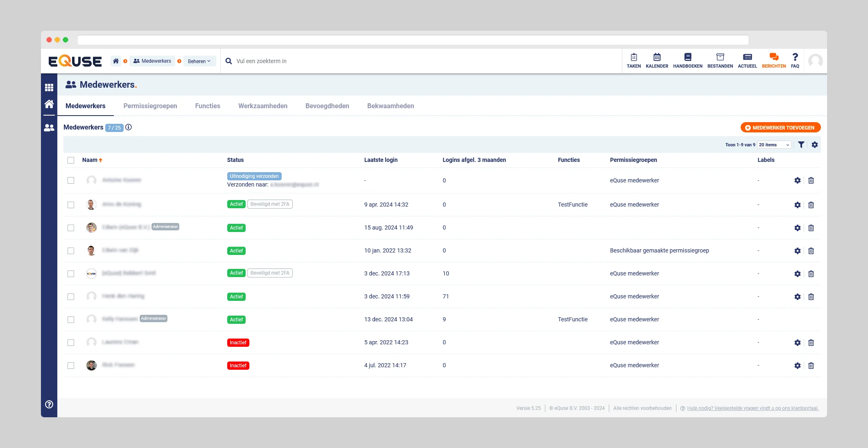Open the klantportaal help link in footer
The image size is (868, 448).
point(753,408)
